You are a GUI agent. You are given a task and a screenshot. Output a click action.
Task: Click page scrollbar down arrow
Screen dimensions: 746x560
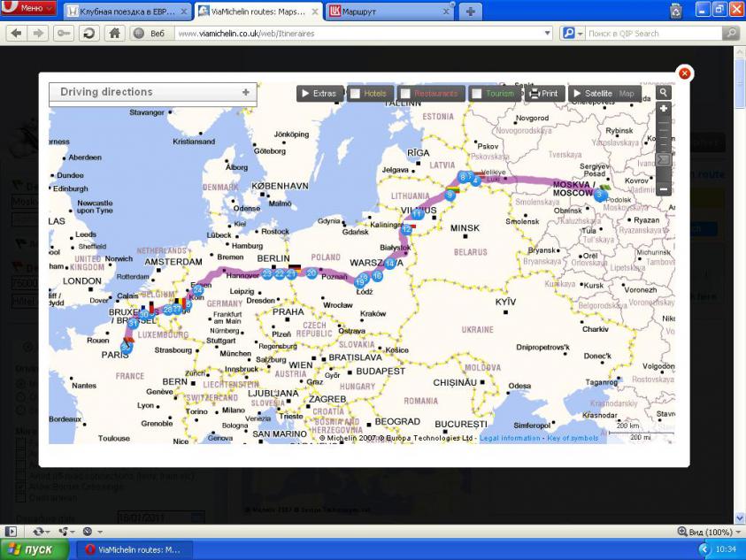pyautogui.click(x=740, y=518)
